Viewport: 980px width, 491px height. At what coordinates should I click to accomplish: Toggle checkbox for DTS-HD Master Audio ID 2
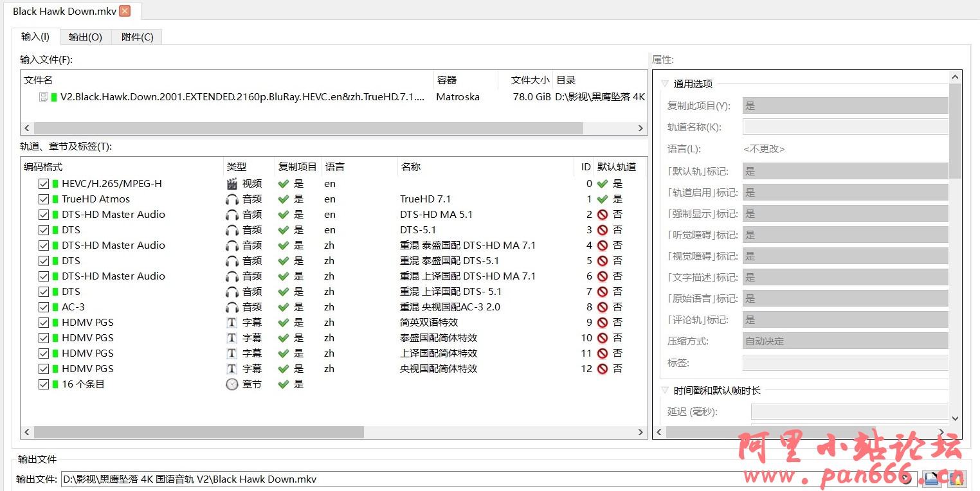[44, 215]
